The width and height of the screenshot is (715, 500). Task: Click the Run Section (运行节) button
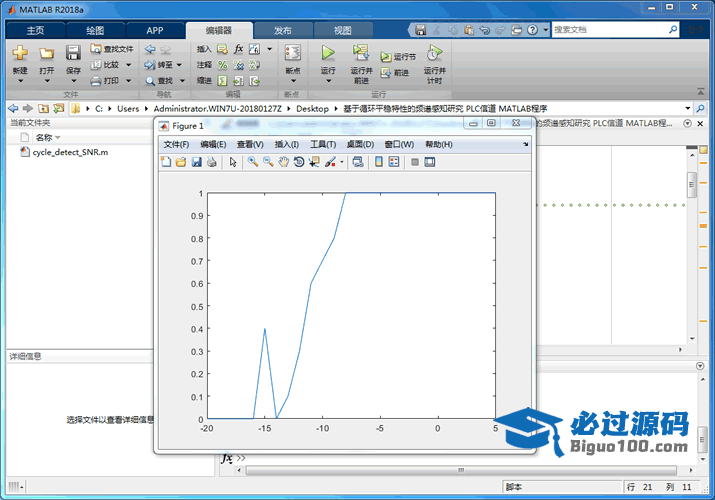(398, 57)
